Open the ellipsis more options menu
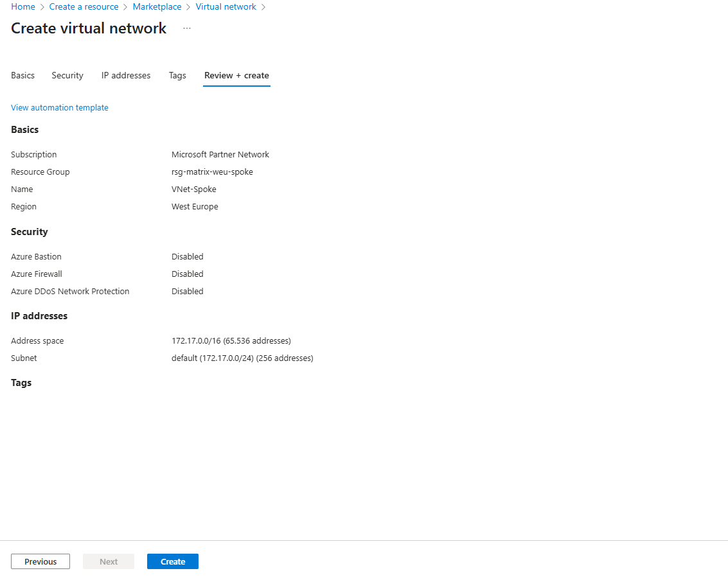This screenshot has width=728, height=580. click(186, 28)
